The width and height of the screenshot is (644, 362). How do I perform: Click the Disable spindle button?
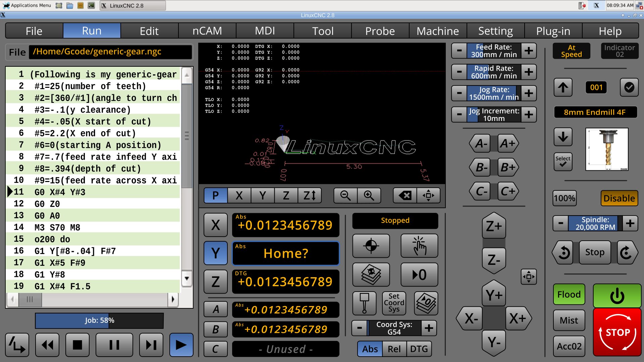[619, 198]
